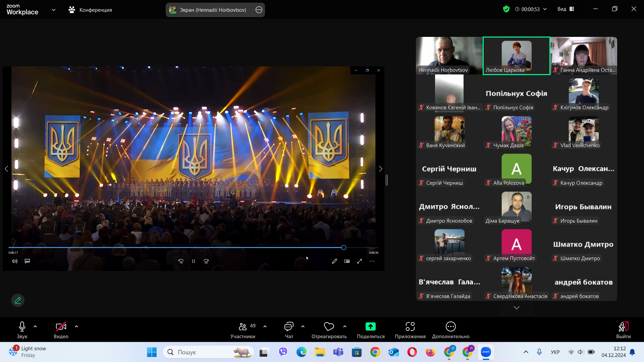Pause the shared video playback
Viewport: 644px width, 362px height.
click(x=194, y=261)
